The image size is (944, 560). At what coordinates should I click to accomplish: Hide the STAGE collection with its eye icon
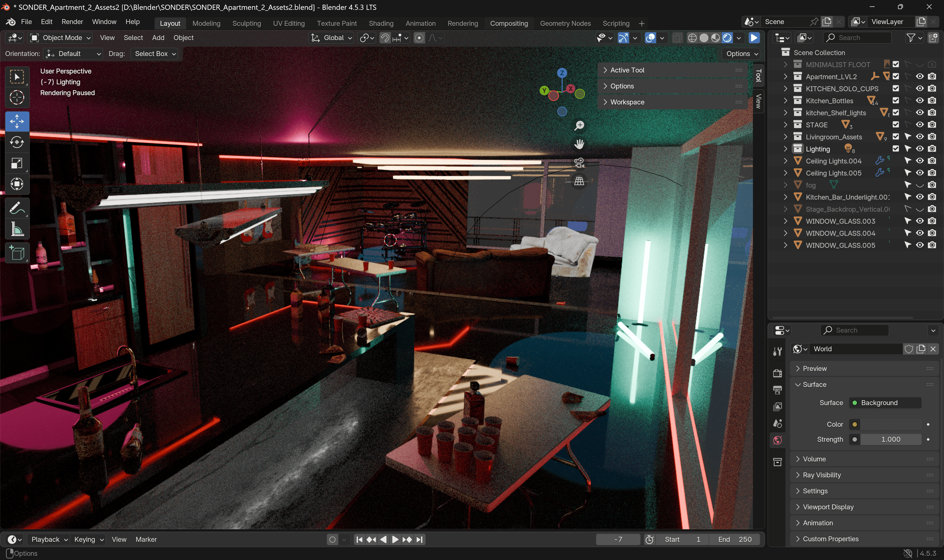point(919,125)
